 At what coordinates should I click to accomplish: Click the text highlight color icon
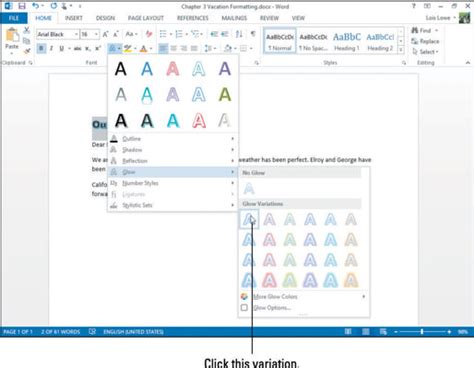coord(127,49)
